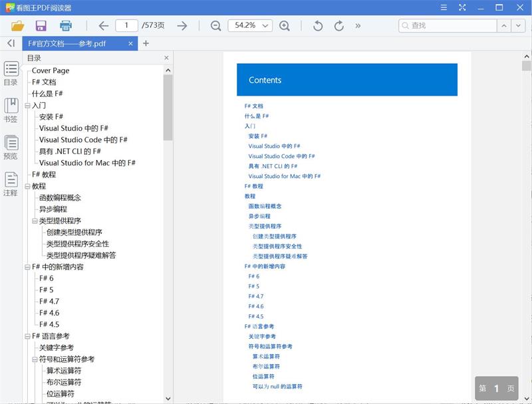The width and height of the screenshot is (532, 404).
Task: Click the outline panel scrollbar thumb
Action: (168, 108)
